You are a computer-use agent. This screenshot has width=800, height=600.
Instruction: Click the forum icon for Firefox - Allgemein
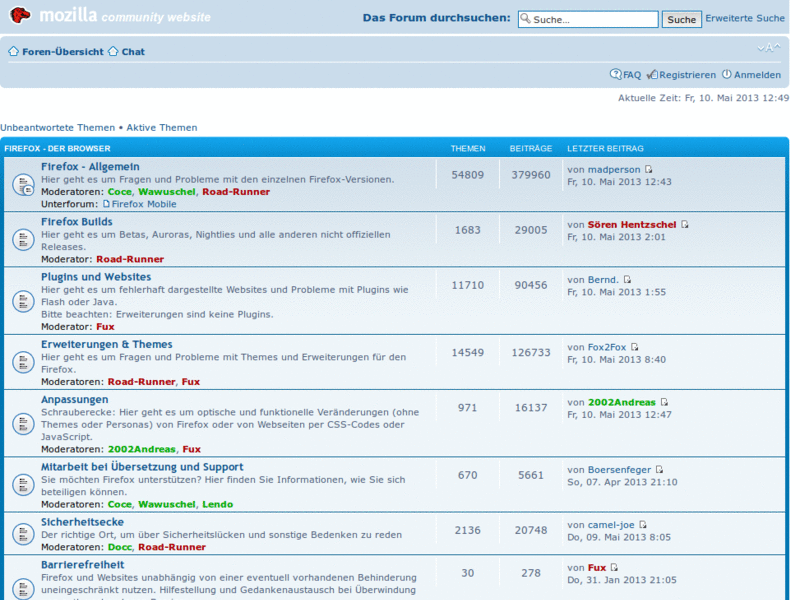(23, 185)
